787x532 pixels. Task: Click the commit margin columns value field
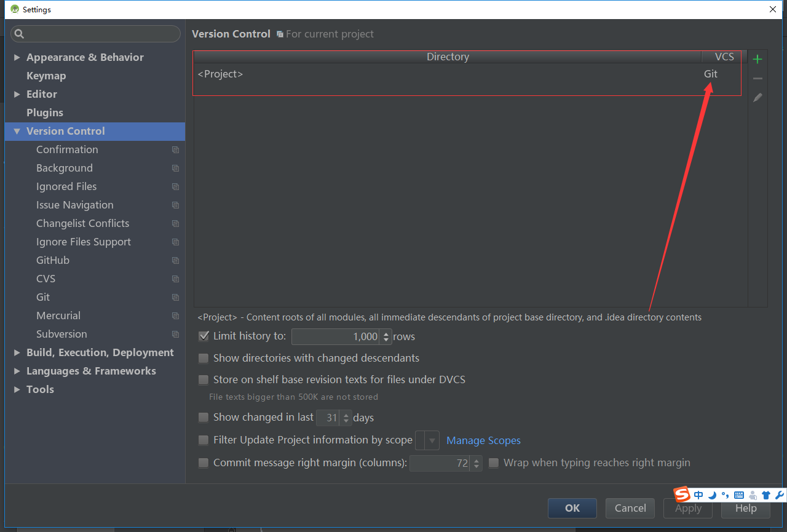pos(440,463)
